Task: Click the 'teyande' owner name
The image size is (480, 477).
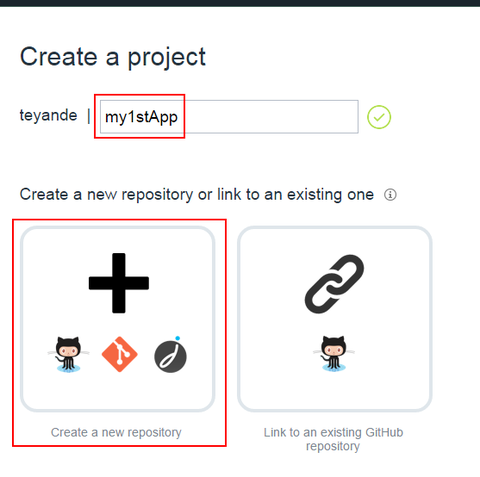Action: click(x=48, y=115)
